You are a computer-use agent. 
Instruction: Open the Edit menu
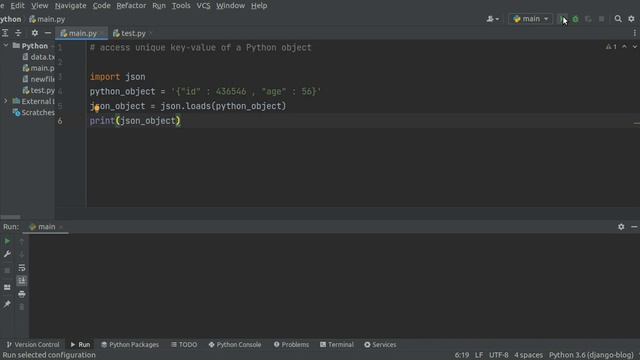click(17, 6)
